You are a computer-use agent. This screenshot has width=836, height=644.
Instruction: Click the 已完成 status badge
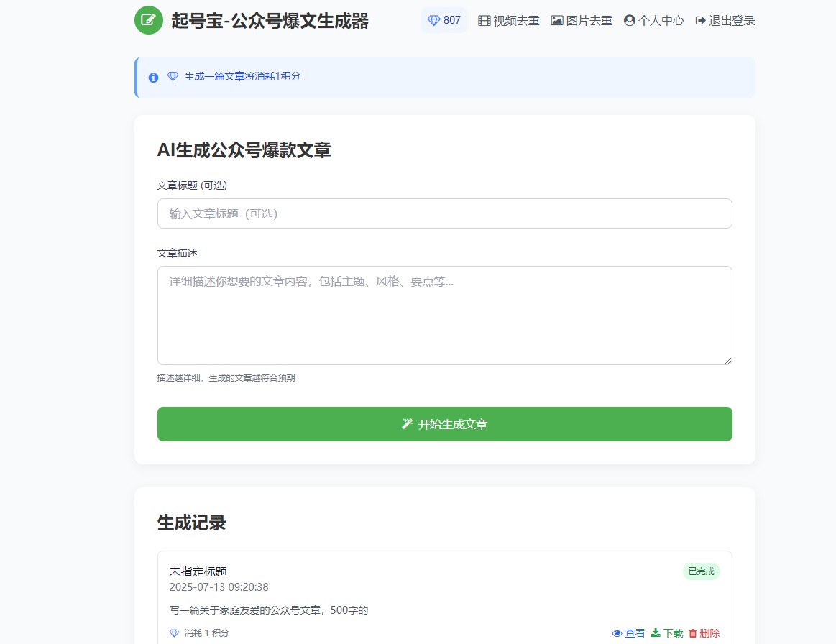point(701,571)
